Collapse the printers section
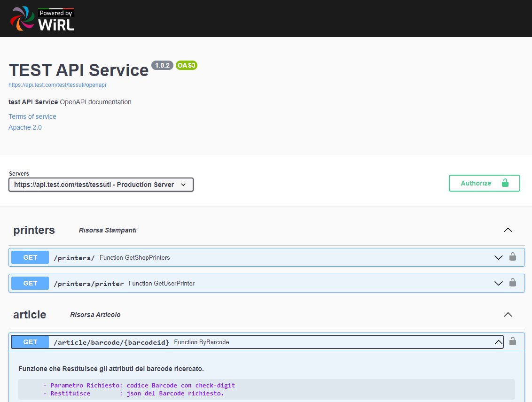 click(x=508, y=230)
